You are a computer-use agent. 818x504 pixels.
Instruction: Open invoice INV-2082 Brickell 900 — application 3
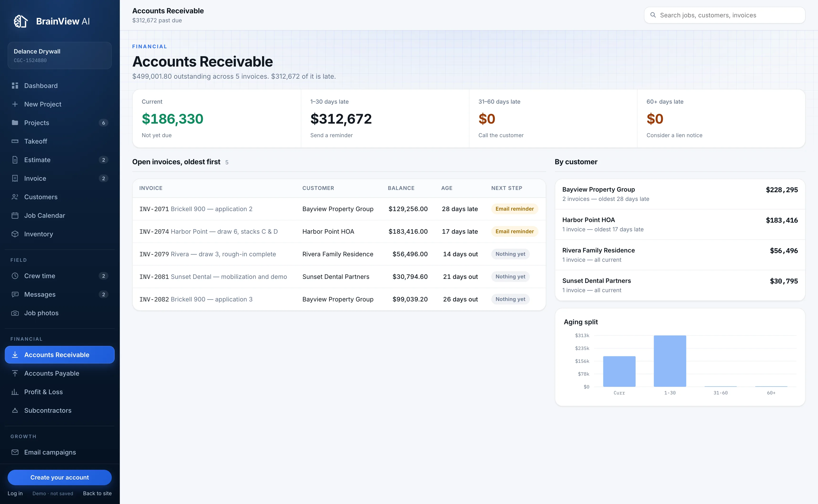339,299
